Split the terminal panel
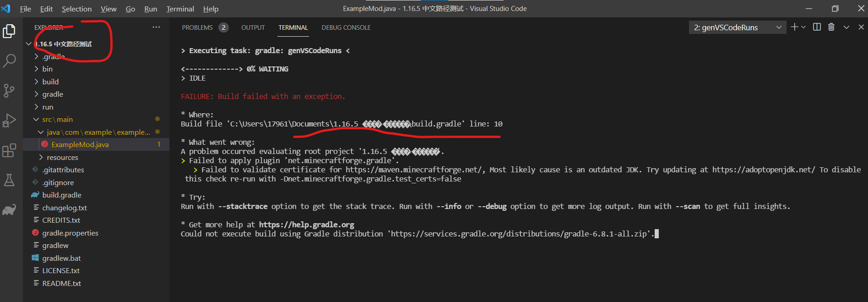868x302 pixels. 817,27
